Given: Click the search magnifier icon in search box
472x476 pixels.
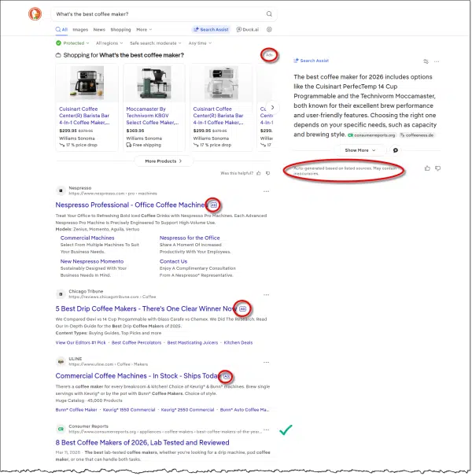Looking at the screenshot, I should (269, 14).
